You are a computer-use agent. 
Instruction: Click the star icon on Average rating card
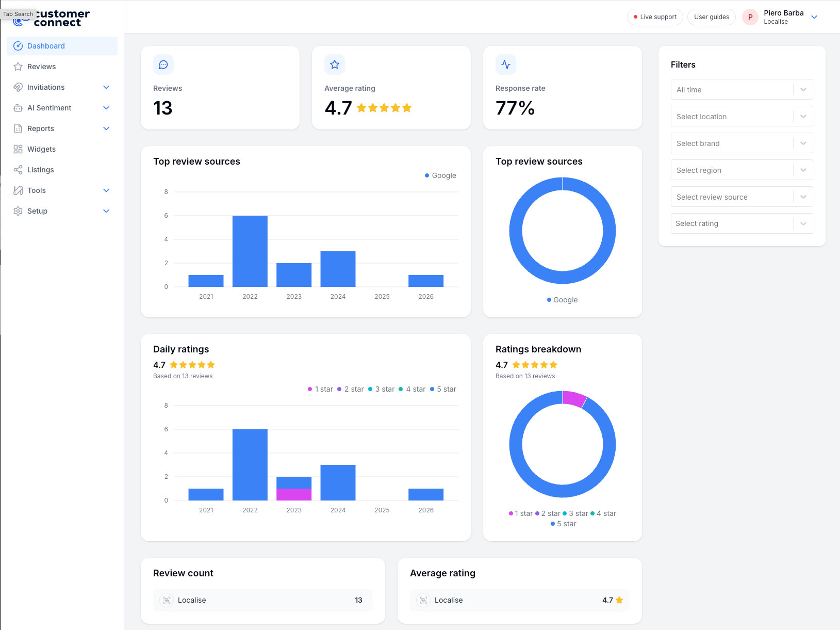point(335,64)
